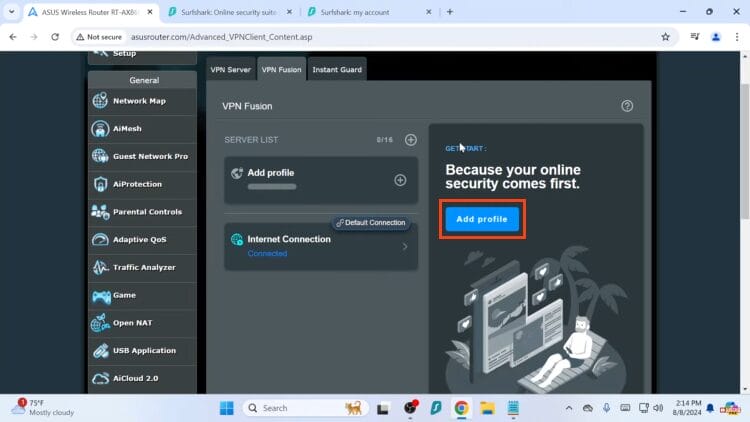Switch to Surfshark Online security suite tab
The image size is (750, 422).
pos(230,12)
